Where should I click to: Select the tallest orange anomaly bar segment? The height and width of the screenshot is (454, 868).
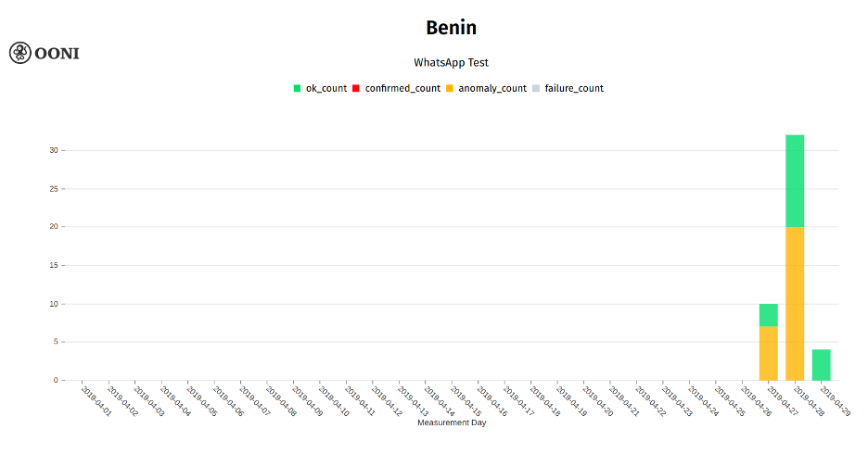pos(795,304)
